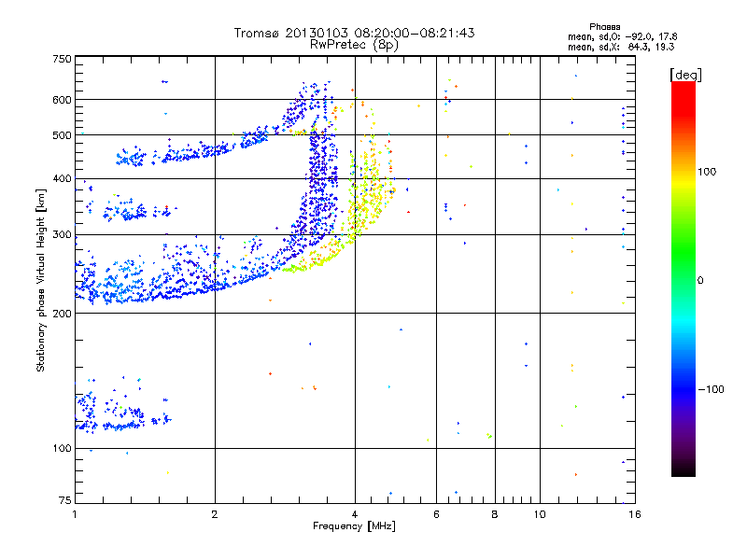Image resolution: width=747 pixels, height=560 pixels.
Task: Click the '4' frequency tick label
Action: 355,514
